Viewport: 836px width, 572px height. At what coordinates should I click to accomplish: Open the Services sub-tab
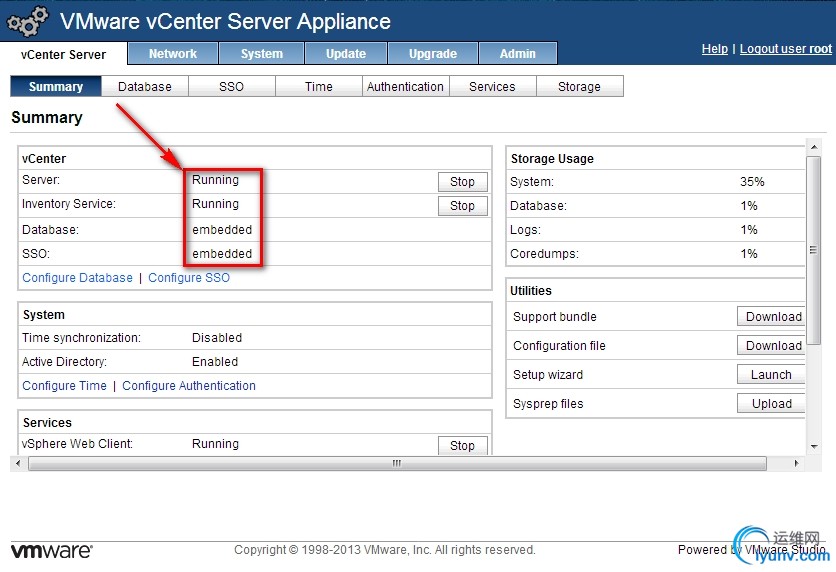coord(492,86)
